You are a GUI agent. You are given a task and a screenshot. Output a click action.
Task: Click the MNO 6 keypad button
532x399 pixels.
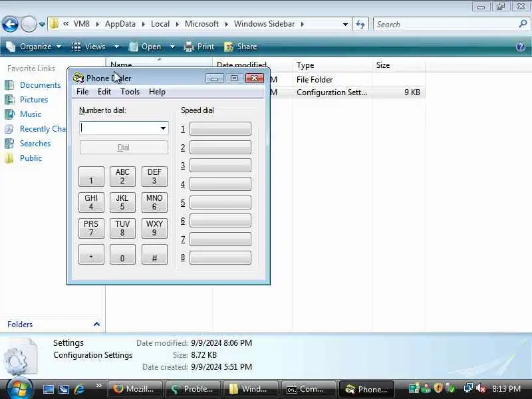point(154,202)
